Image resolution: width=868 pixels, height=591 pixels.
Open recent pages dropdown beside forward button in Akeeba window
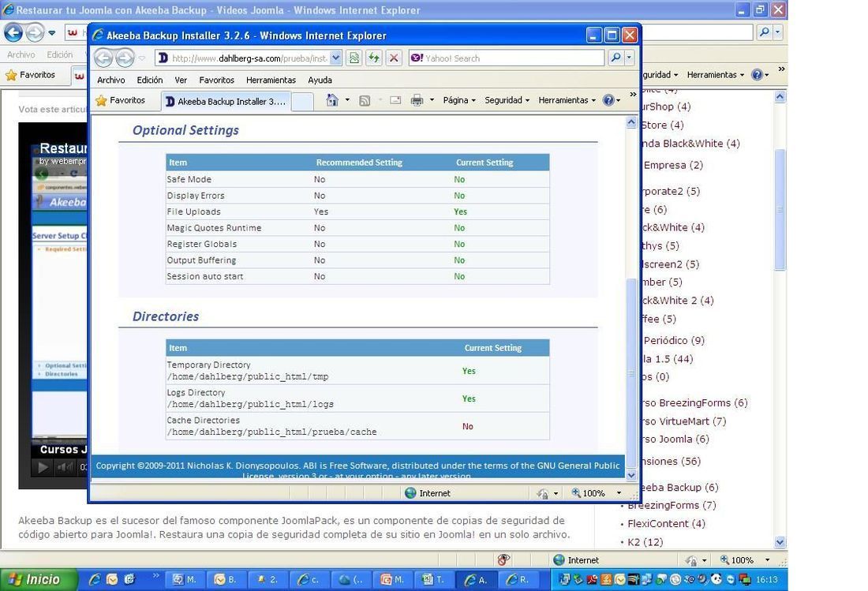click(142, 58)
